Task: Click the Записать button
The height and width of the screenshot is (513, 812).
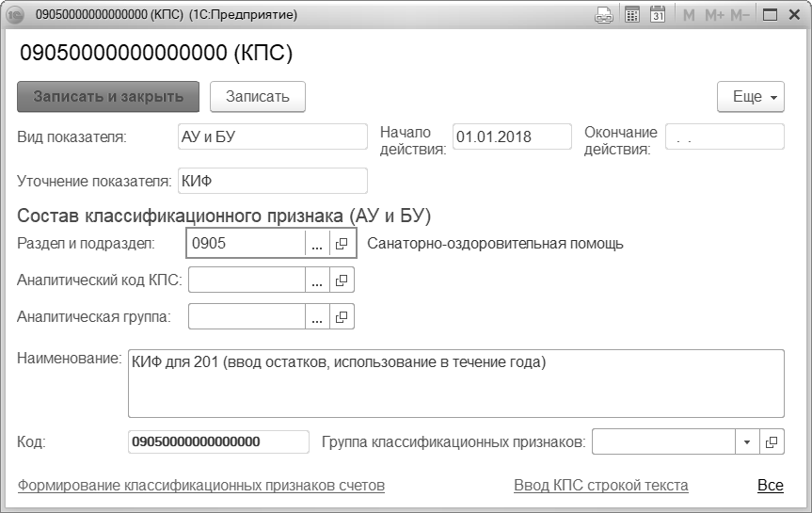Action: click(258, 97)
